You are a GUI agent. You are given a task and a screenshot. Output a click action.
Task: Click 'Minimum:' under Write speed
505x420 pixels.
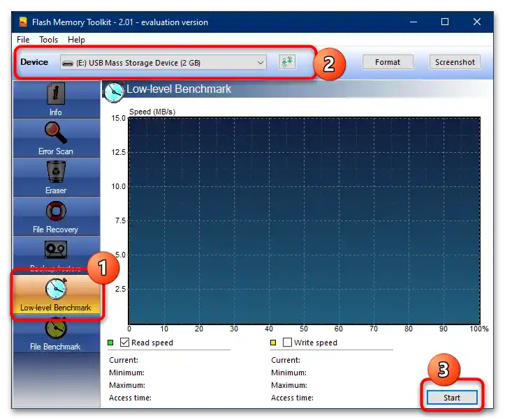[288, 373]
